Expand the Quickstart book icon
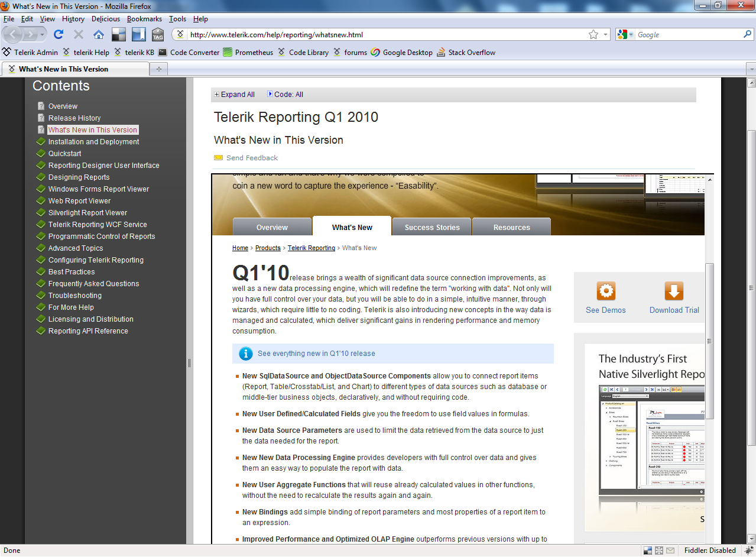Screen dimensions: 756x557 tap(41, 153)
